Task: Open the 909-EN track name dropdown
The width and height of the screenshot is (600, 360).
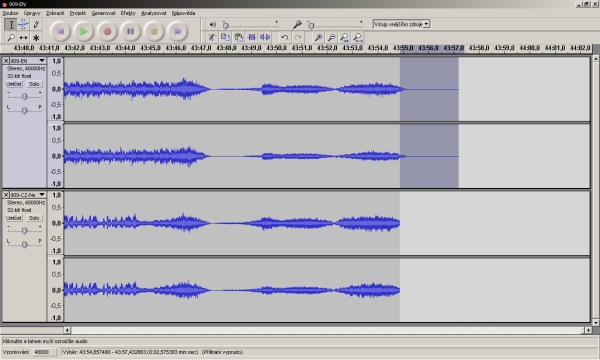Action: point(28,61)
